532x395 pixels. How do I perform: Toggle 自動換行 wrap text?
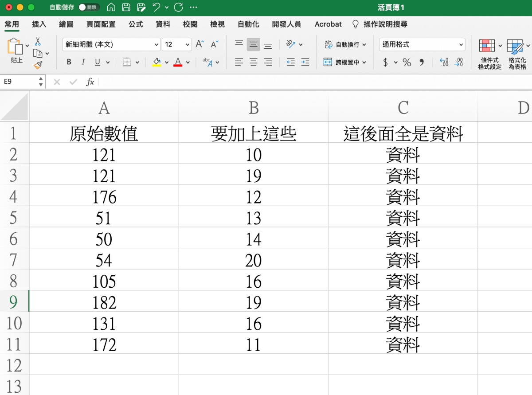(x=345, y=44)
